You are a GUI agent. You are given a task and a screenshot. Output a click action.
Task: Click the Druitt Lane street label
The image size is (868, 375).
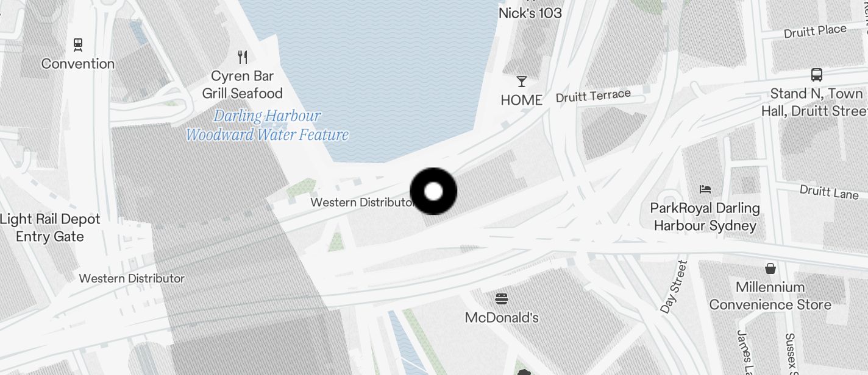click(829, 192)
